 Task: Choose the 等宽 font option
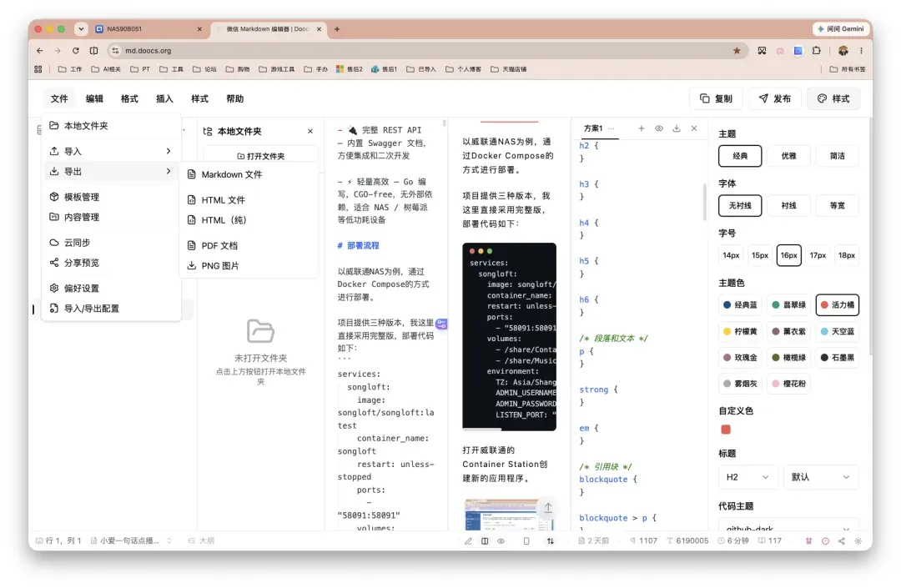pos(838,205)
